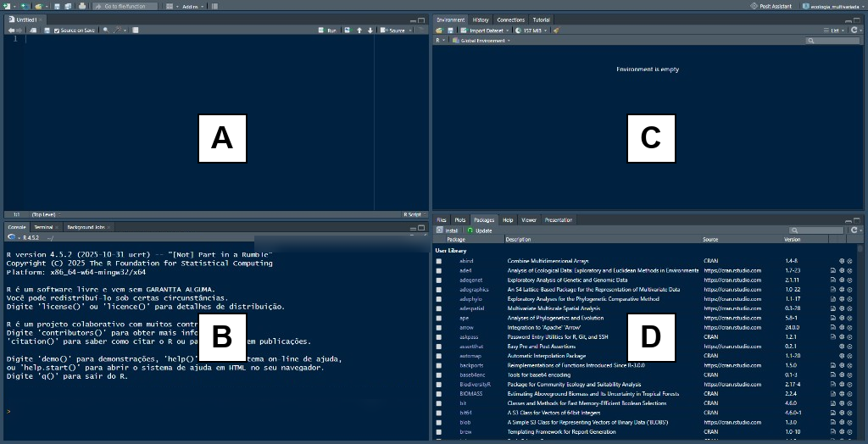Check the BiodiversityR package checkbox
This screenshot has width=868, height=444.
click(x=439, y=384)
